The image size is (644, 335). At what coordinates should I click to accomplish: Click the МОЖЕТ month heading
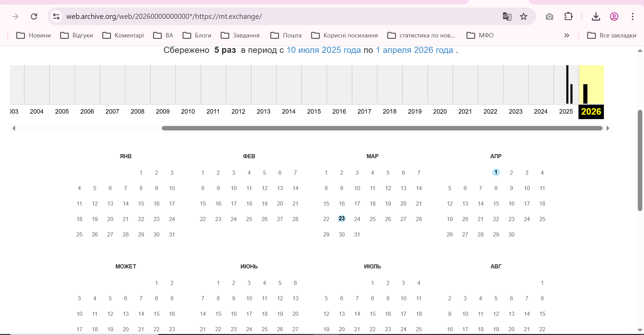(126, 267)
